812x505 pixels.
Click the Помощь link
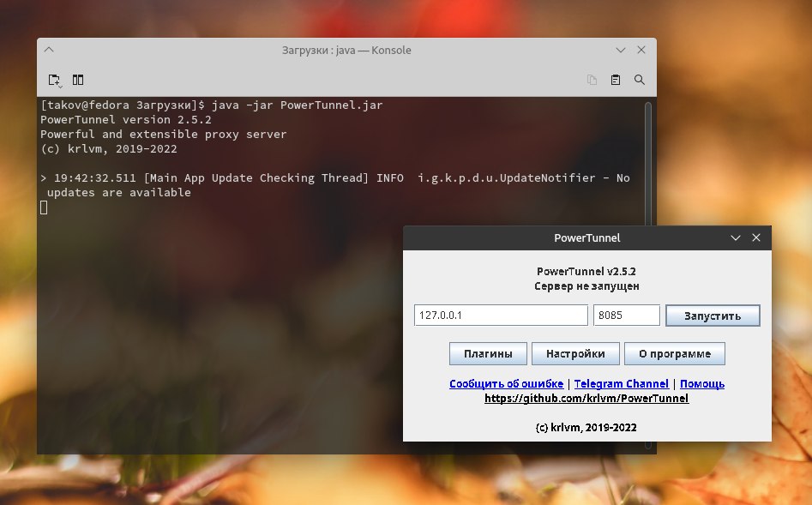point(702,384)
